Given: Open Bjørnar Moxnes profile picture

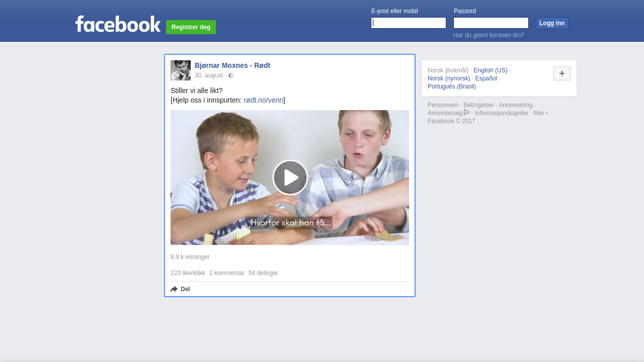Looking at the screenshot, I should 181,70.
